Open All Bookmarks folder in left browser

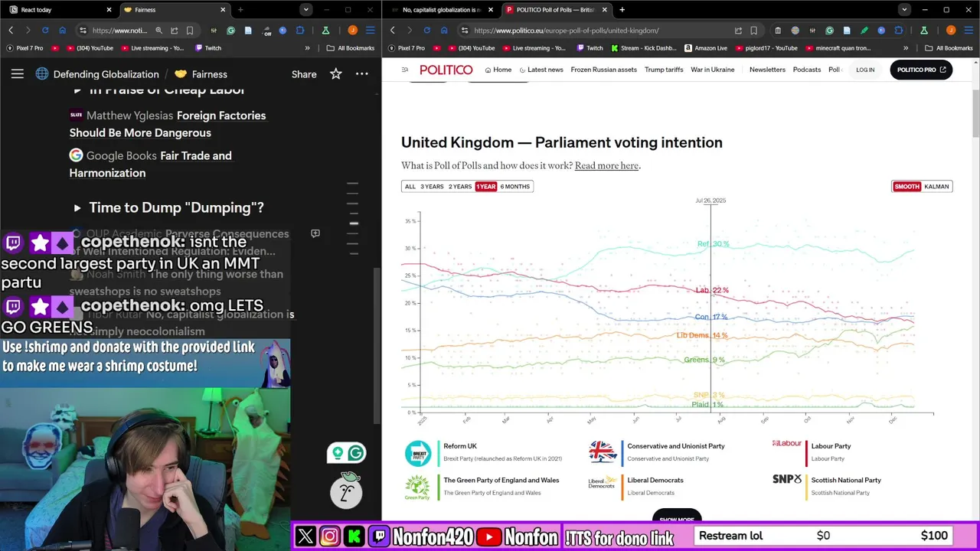click(351, 48)
